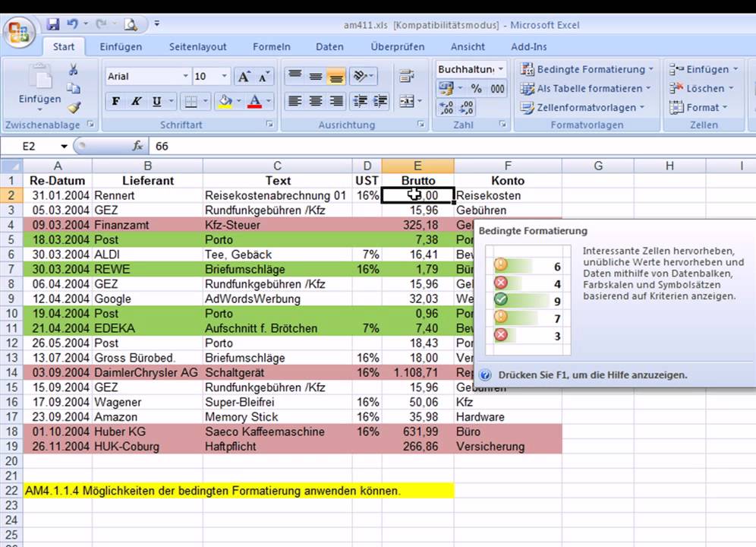The width and height of the screenshot is (756, 547).
Task: Click Löschen in the Zellen group
Action: click(x=701, y=89)
